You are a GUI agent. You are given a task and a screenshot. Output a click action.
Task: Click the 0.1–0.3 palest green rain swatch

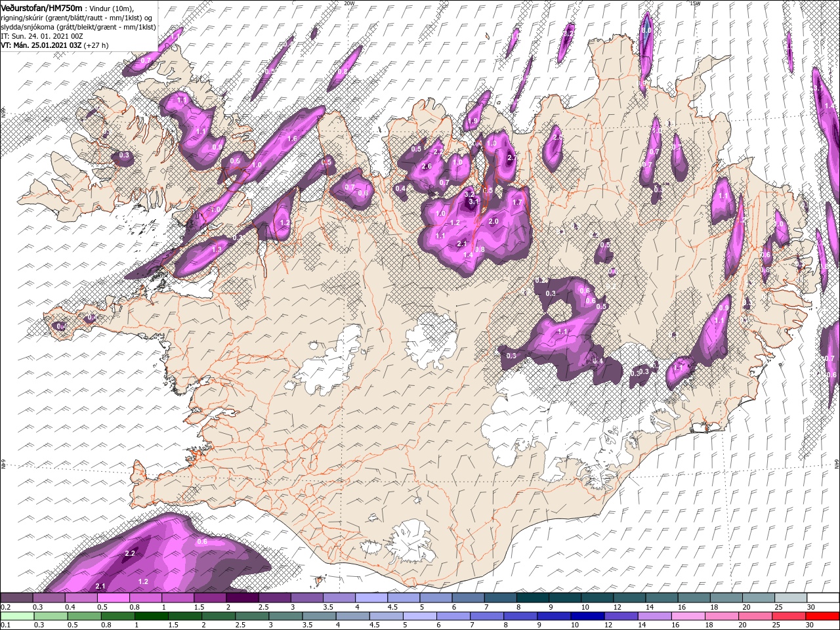pos(16,616)
